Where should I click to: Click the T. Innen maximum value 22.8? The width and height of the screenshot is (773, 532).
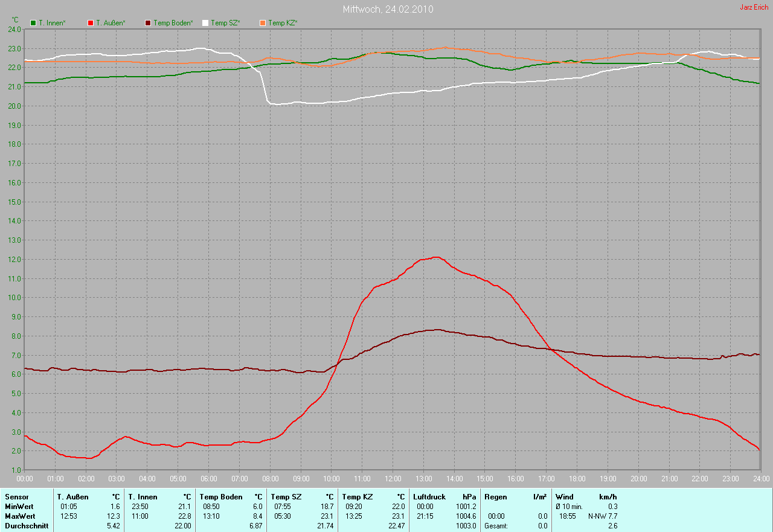[x=185, y=516]
